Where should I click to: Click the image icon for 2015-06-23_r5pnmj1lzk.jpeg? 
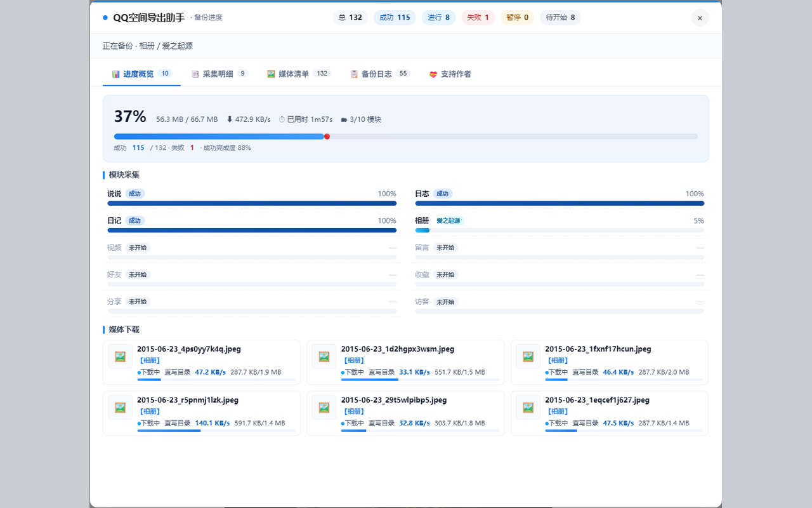coord(120,407)
